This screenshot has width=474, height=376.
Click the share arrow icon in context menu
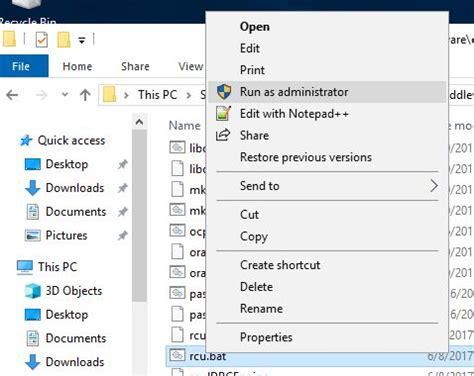[x=223, y=135]
